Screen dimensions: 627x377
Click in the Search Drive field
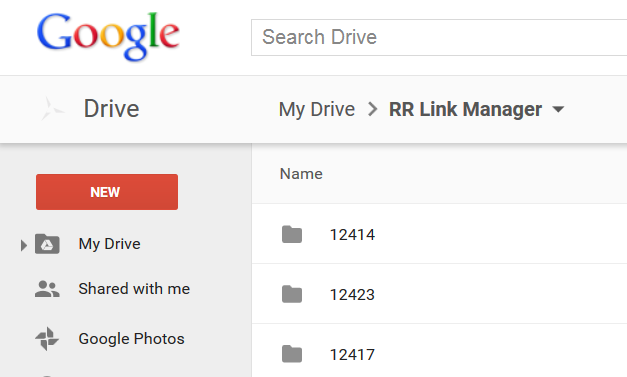tap(439, 37)
